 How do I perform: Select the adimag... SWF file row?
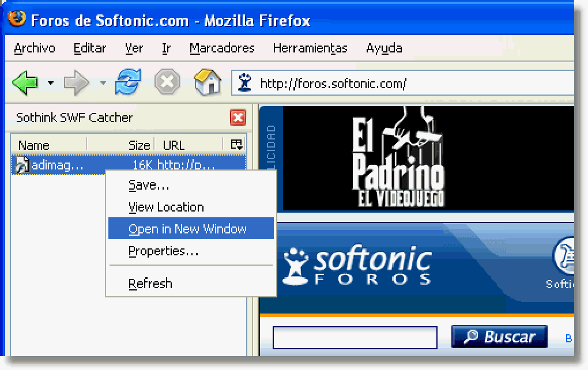click(128, 165)
